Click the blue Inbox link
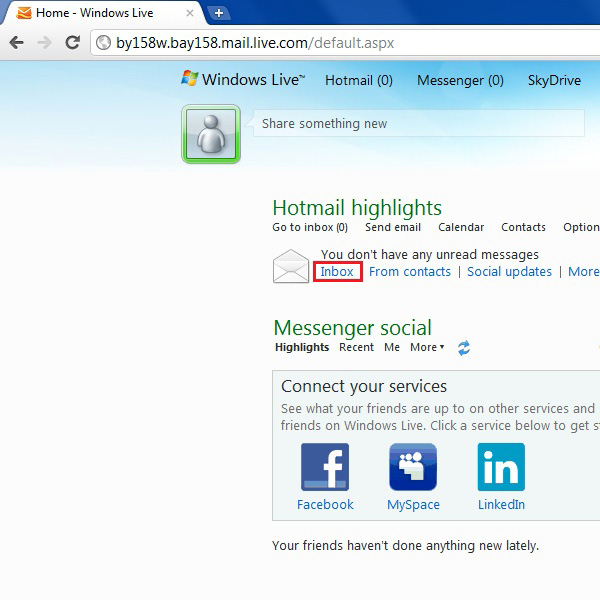Viewport: 600px width, 600px height. click(x=337, y=272)
